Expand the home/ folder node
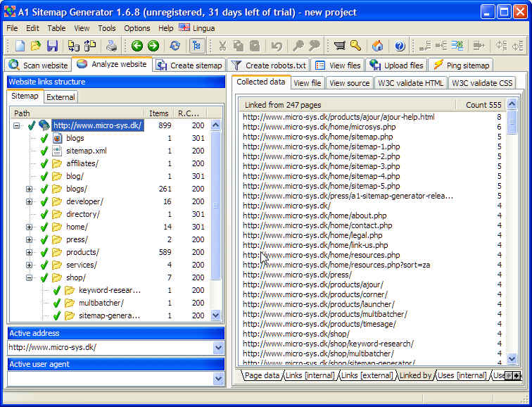532x407 pixels. click(x=29, y=227)
